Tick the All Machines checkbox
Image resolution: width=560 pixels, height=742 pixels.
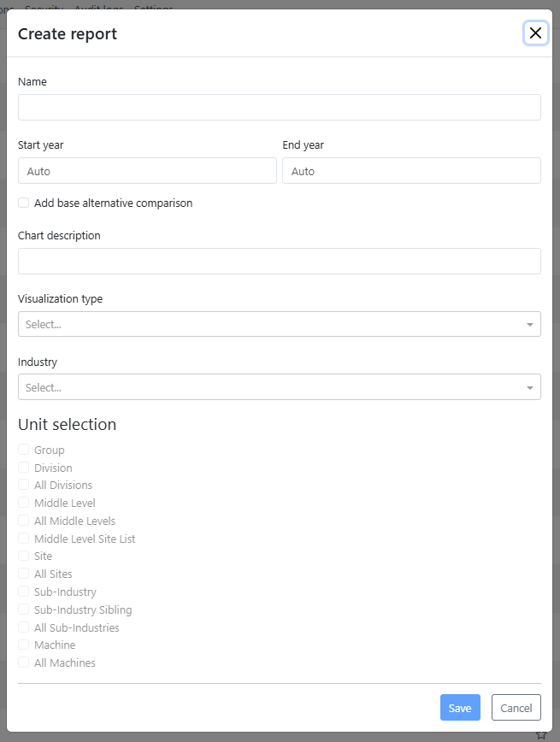(x=23, y=662)
